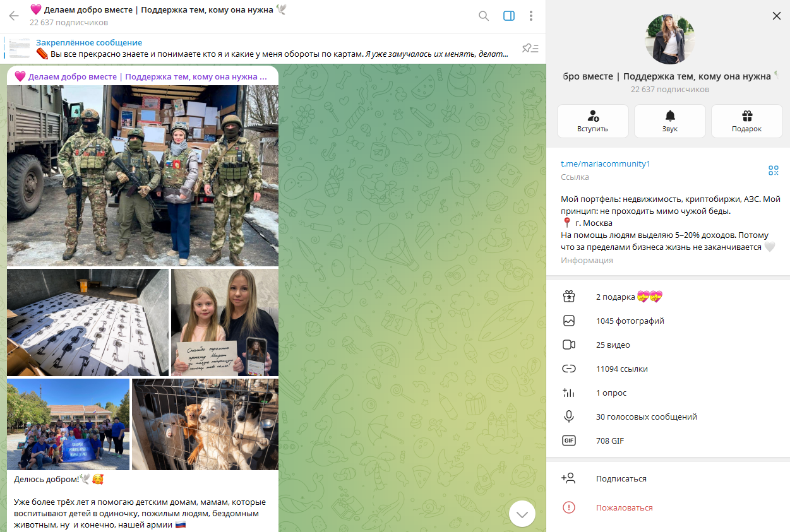View 1045 фотографий shared media
Viewport: 790px width, 532px height.
[668, 321]
